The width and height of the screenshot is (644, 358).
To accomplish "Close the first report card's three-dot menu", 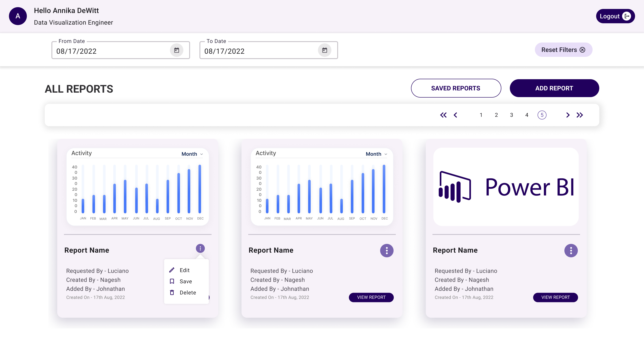I will [x=200, y=248].
